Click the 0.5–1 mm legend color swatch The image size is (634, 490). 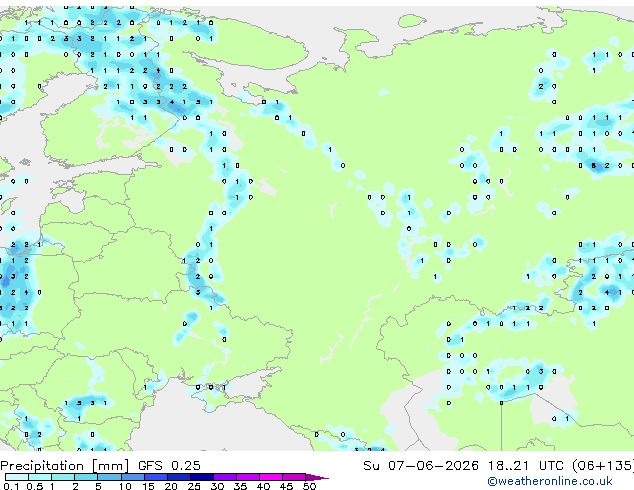click(40, 477)
